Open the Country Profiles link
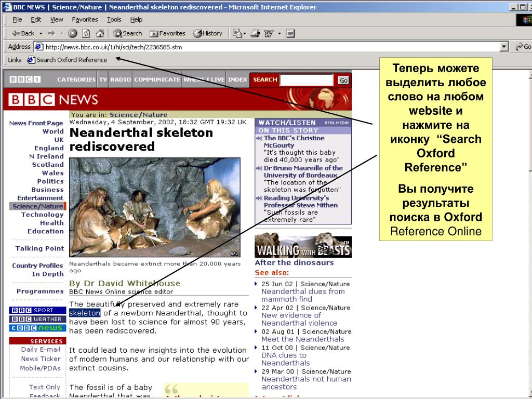This screenshot has width=532, height=399. tap(37, 265)
